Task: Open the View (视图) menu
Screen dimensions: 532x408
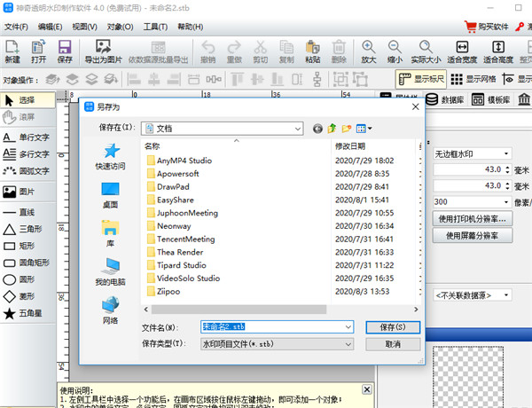Action: coord(84,27)
